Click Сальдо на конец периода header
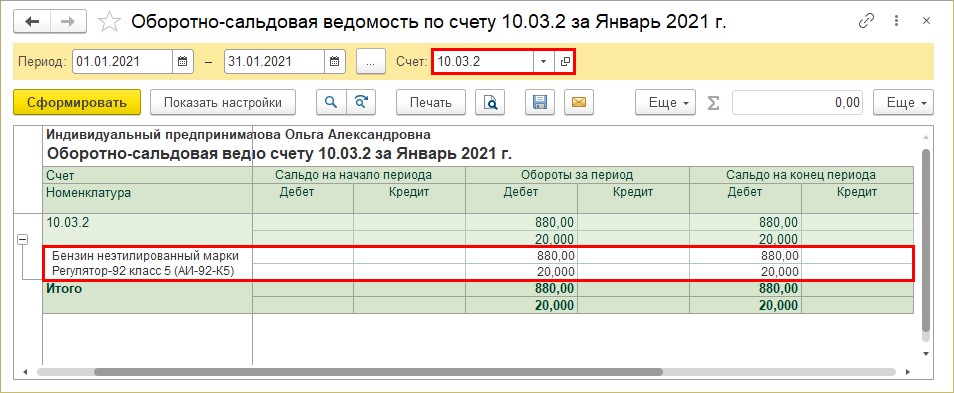This screenshot has height=393, width=954. (801, 175)
